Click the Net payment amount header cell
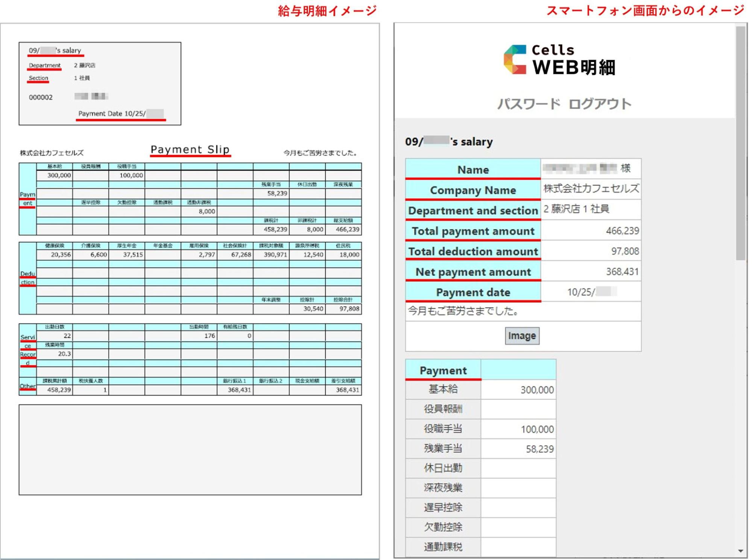This screenshot has width=752, height=560. point(473,272)
